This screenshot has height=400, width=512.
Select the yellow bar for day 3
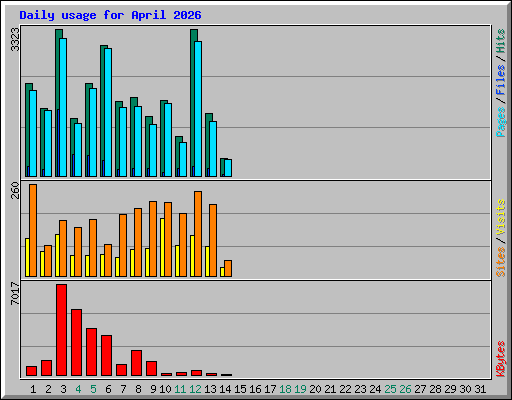coord(57,255)
